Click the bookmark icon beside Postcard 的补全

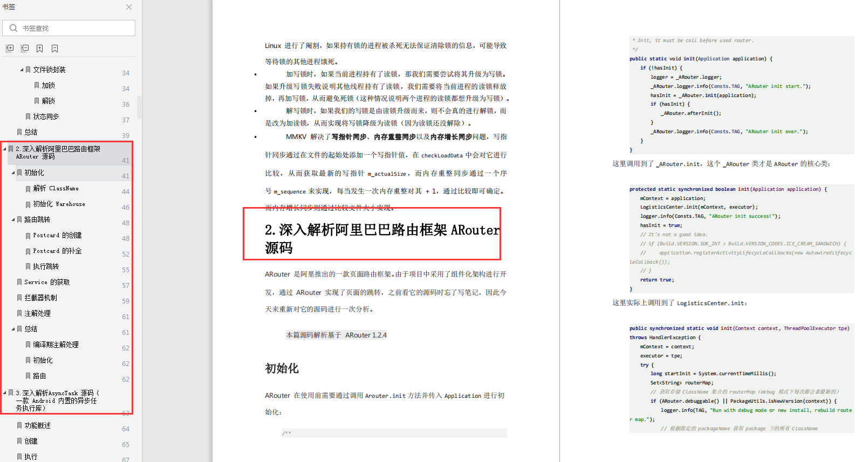click(x=28, y=251)
